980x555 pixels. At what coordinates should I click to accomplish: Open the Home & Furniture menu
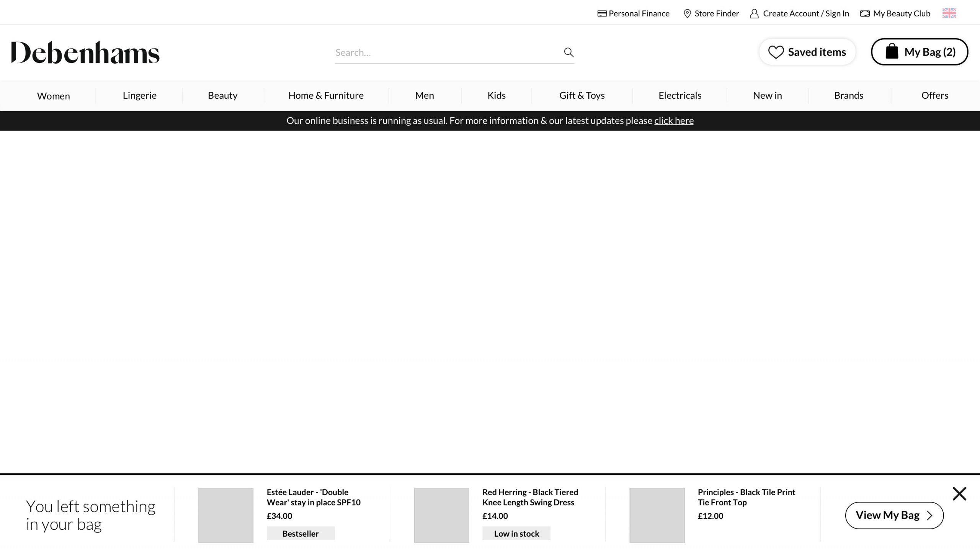[x=326, y=95]
